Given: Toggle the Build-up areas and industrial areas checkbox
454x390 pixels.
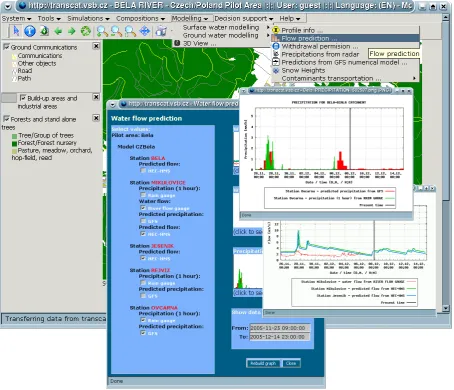Looking at the screenshot, I should pyautogui.click(x=23, y=98).
